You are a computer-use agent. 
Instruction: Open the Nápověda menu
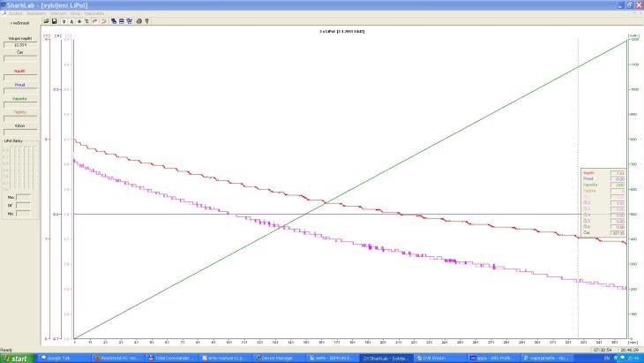(x=94, y=13)
